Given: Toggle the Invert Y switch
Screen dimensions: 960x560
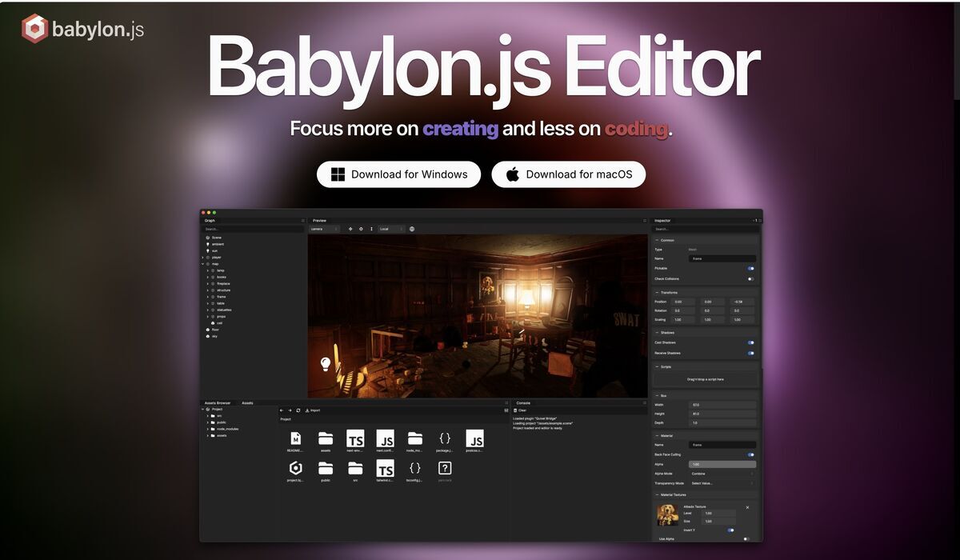Looking at the screenshot, I should (731, 530).
